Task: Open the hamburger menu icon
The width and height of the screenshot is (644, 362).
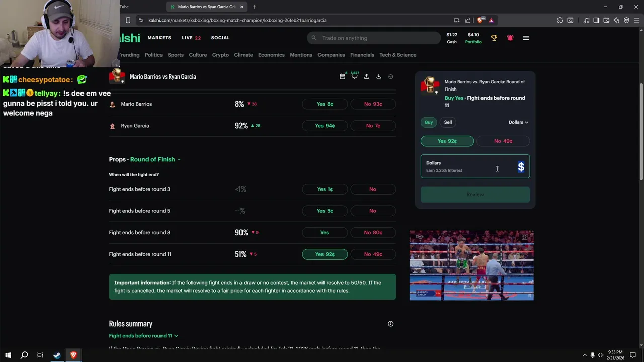Action: pos(526,38)
